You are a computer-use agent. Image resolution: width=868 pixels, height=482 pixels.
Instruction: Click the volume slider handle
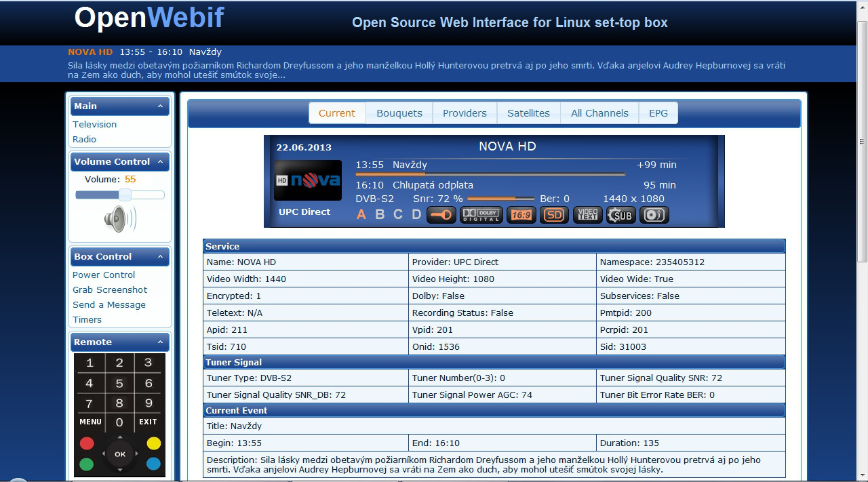(125, 195)
